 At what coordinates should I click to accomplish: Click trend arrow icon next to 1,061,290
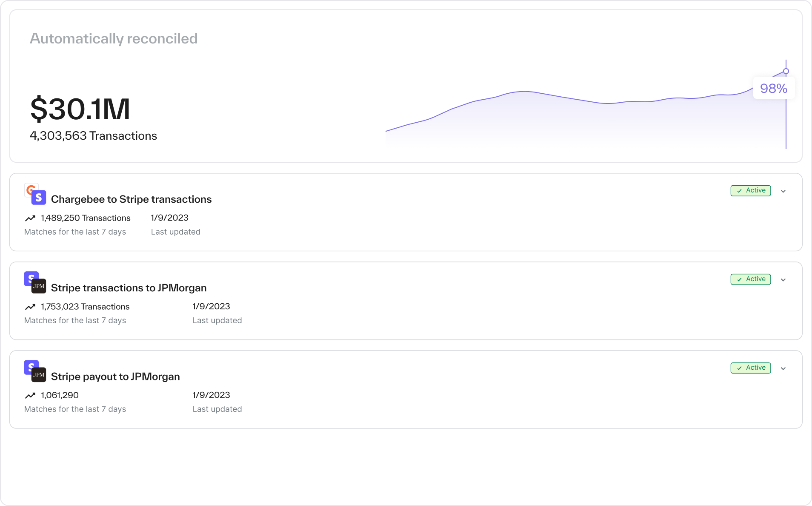30,396
